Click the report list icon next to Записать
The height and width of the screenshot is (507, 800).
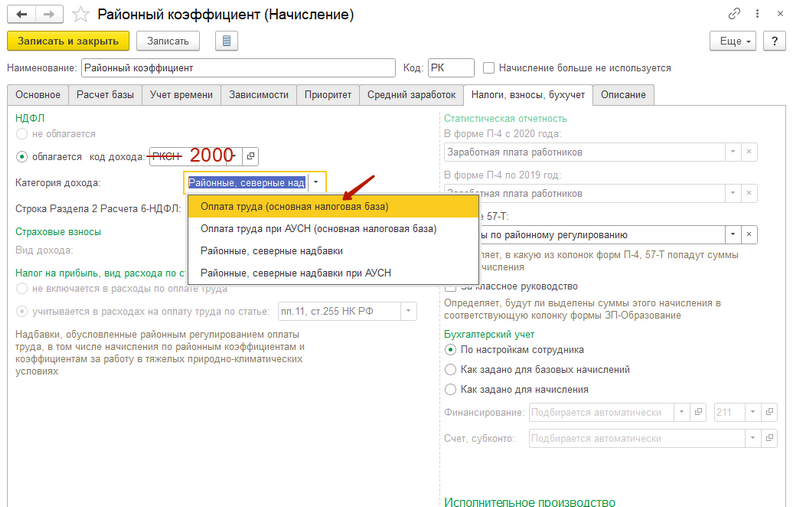227,41
